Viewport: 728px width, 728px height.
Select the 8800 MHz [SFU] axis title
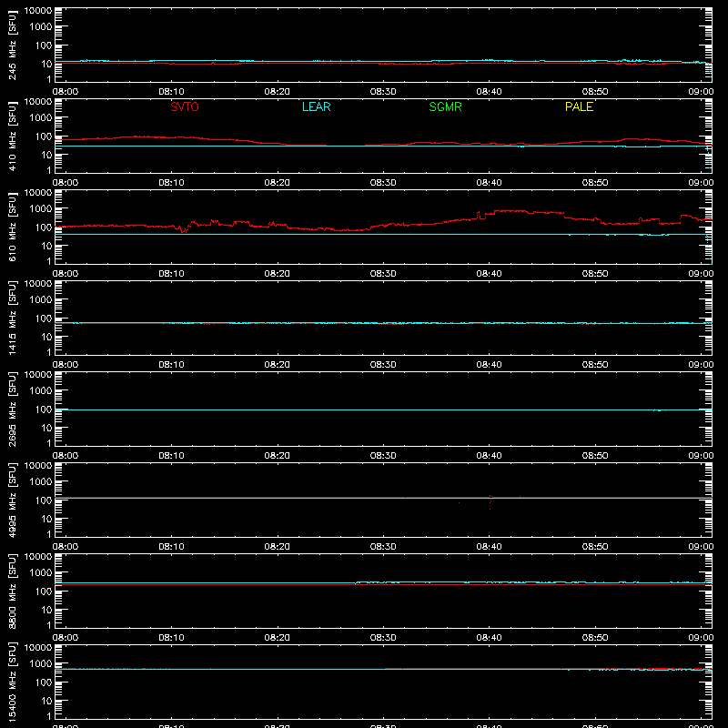click(x=12, y=591)
